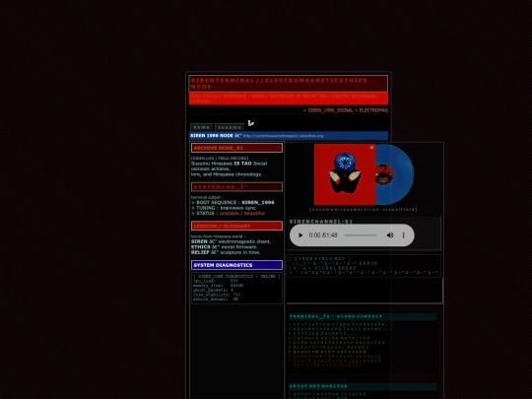Click the core_stability diagnostics line

pyautogui.click(x=217, y=295)
